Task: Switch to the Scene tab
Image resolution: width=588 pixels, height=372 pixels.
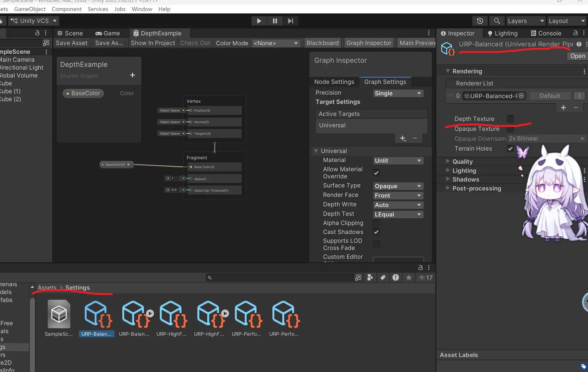Action: pos(70,33)
